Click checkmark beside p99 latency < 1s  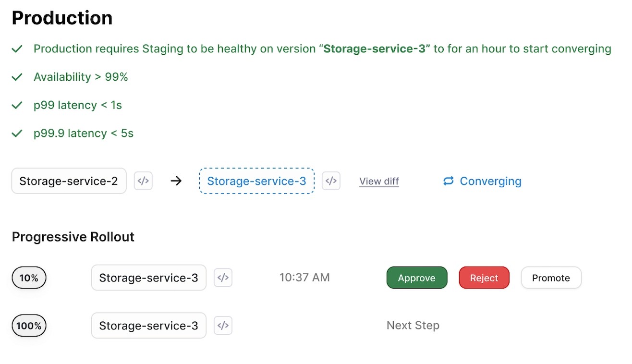[x=17, y=105]
